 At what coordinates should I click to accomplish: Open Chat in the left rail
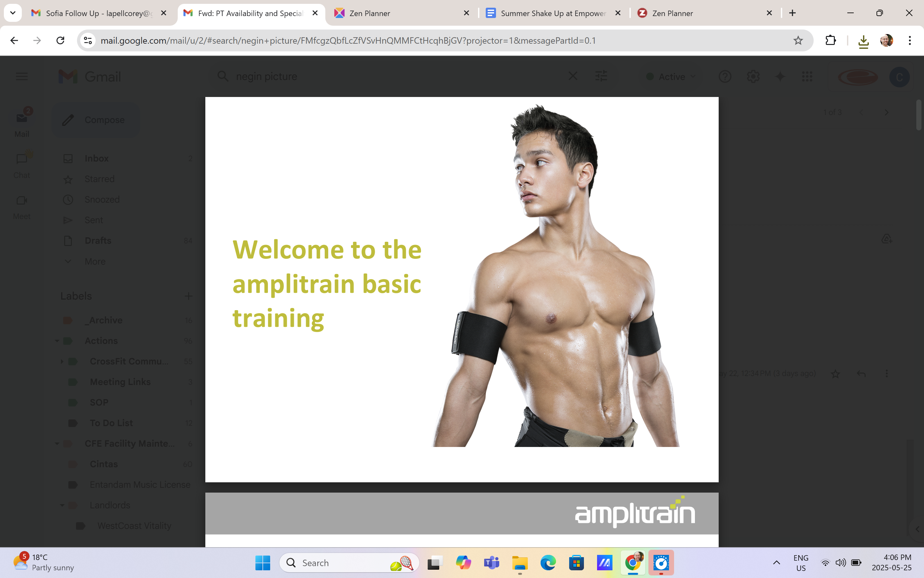[x=22, y=164]
